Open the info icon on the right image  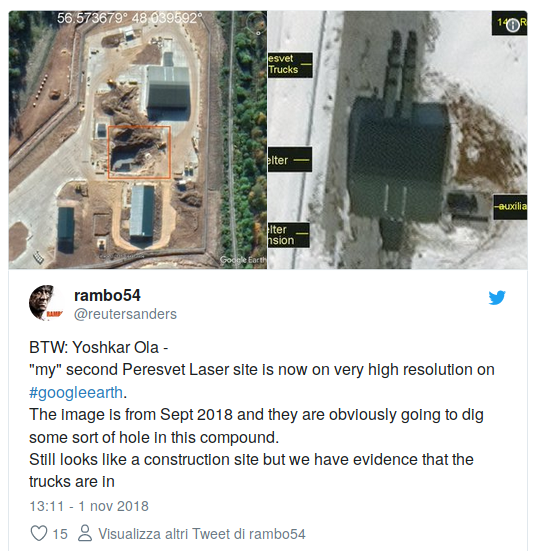click(x=513, y=25)
